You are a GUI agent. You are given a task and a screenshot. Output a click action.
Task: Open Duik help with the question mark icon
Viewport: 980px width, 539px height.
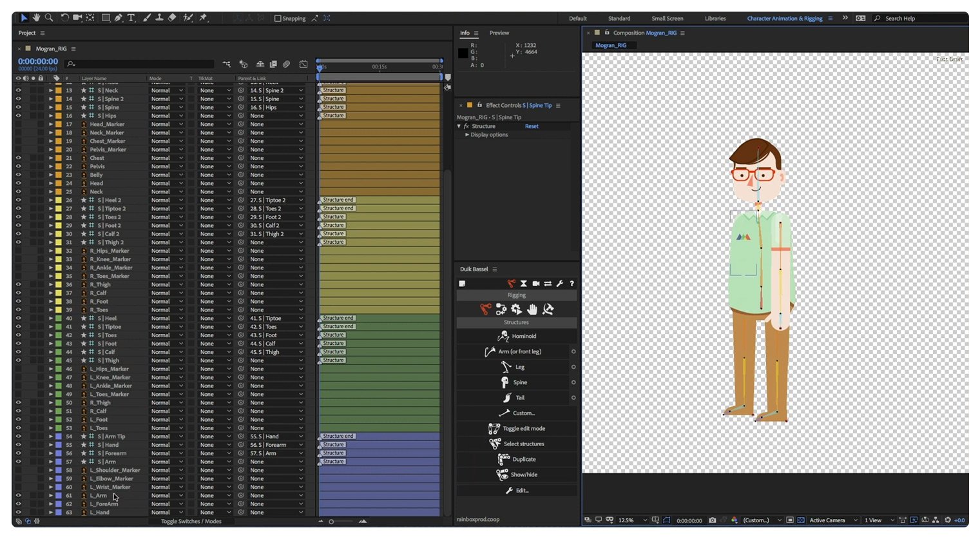point(572,284)
